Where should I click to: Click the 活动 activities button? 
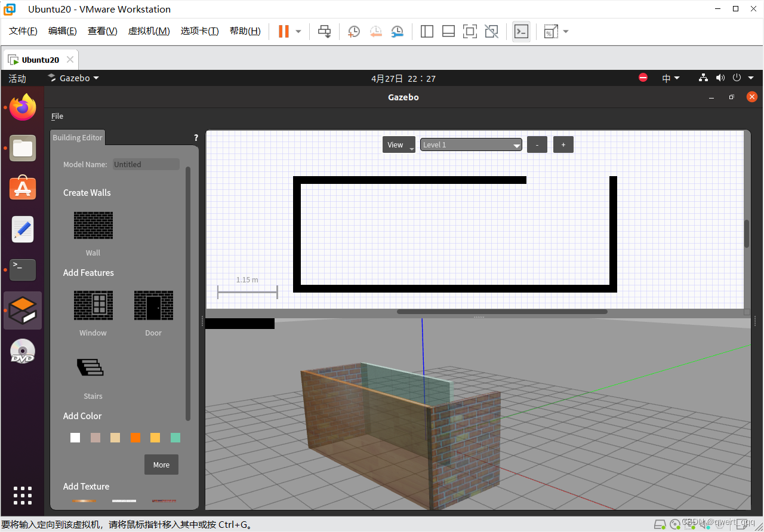[17, 78]
